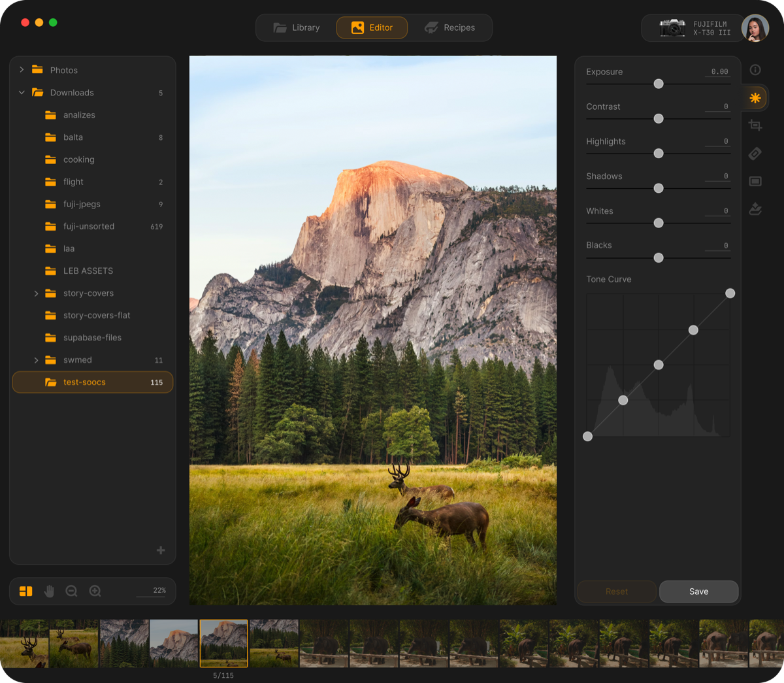Viewport: 784px width, 683px height.
Task: Collapse the Downloads folder
Action: (22, 92)
